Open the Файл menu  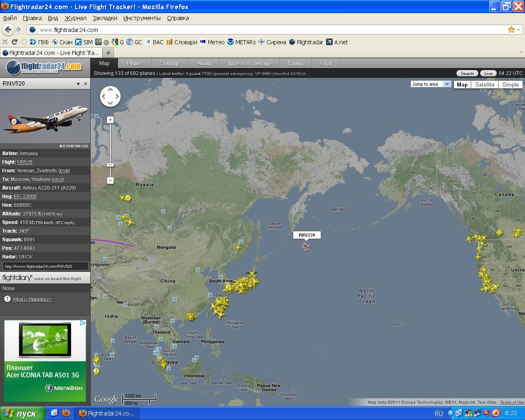[10, 18]
